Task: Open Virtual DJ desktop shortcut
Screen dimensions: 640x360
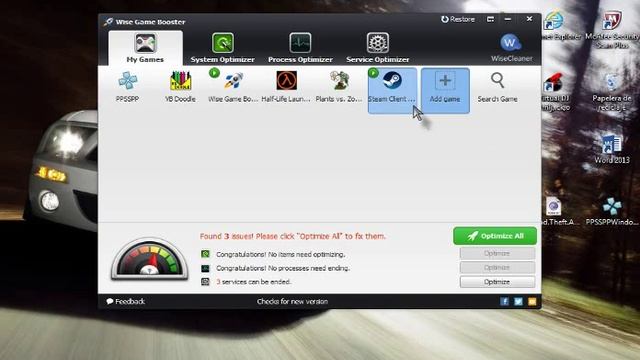Action: 553,92
